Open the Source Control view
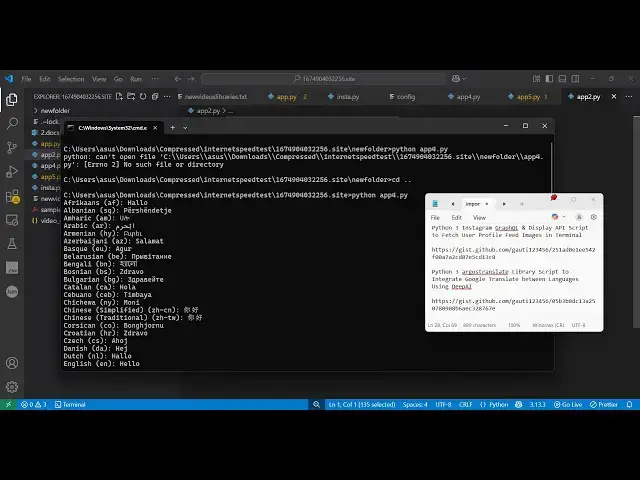 coord(12,147)
